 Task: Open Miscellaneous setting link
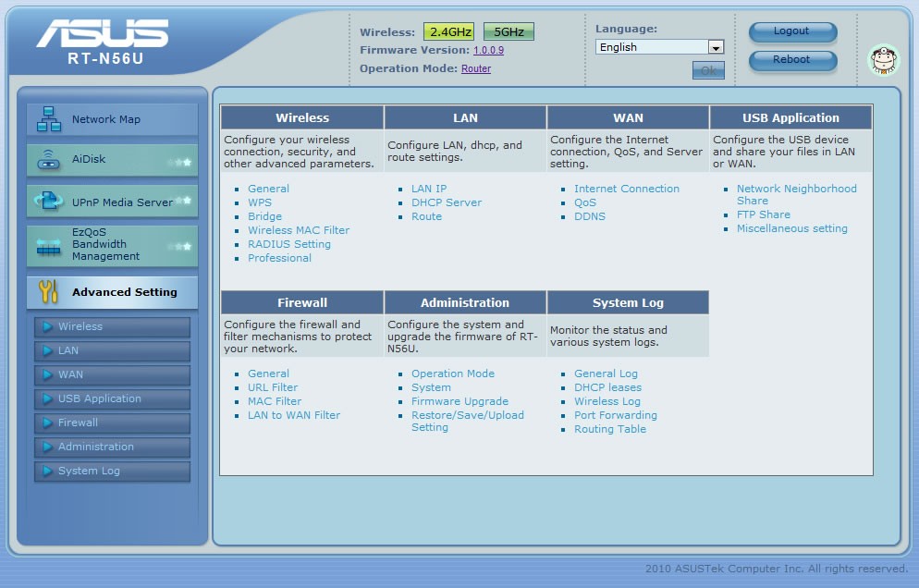pos(791,228)
